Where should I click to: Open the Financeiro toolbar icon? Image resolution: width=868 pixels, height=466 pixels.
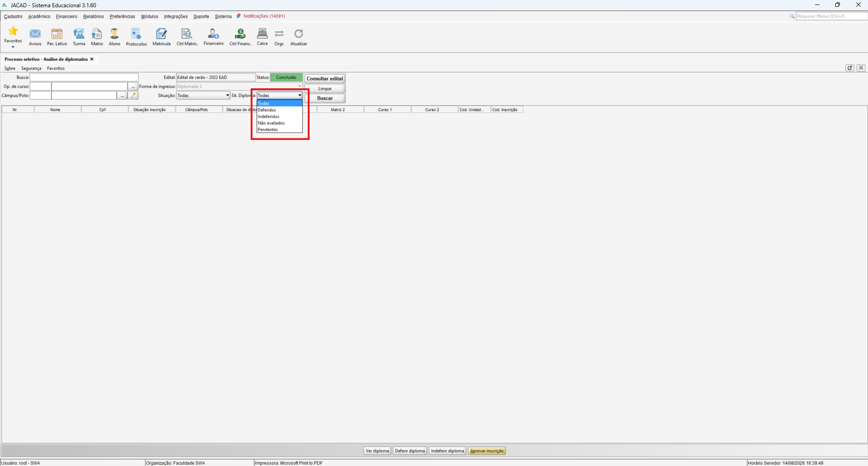(213, 34)
